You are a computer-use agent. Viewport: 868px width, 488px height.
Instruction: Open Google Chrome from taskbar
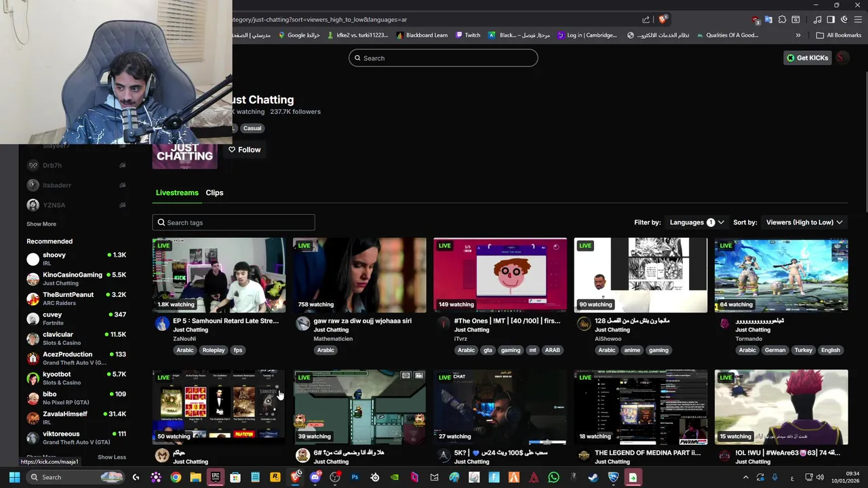[x=176, y=477]
